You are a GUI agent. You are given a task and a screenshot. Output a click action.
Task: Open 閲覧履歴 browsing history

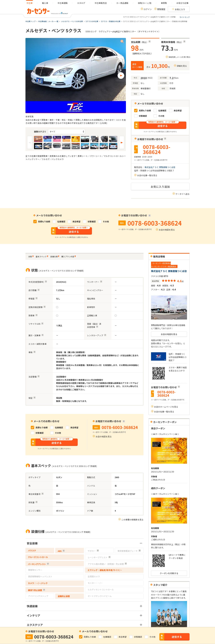click(160, 9)
